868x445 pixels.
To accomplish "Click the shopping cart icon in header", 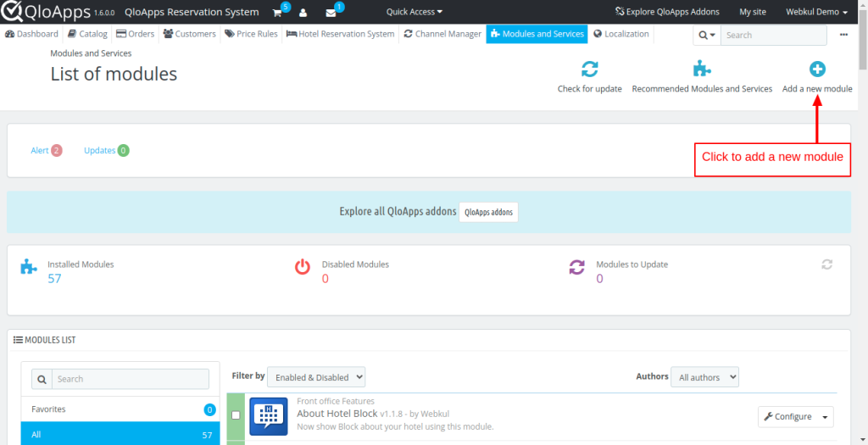I will point(277,12).
